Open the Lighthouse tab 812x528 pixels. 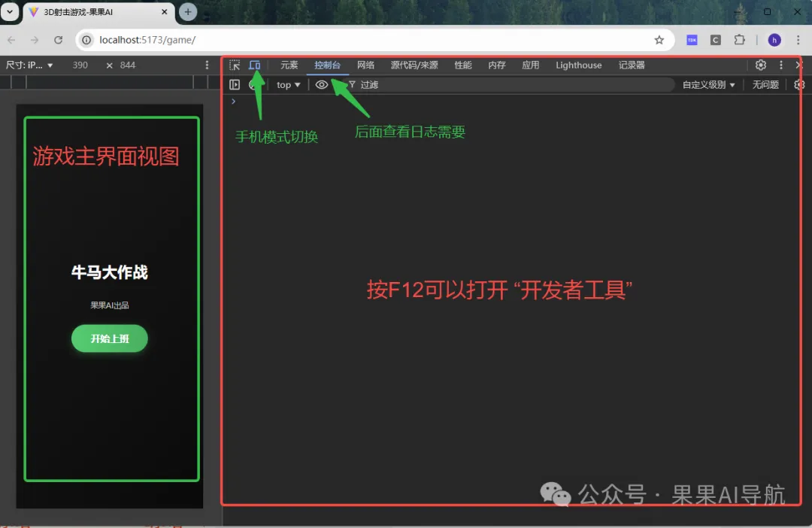[578, 65]
